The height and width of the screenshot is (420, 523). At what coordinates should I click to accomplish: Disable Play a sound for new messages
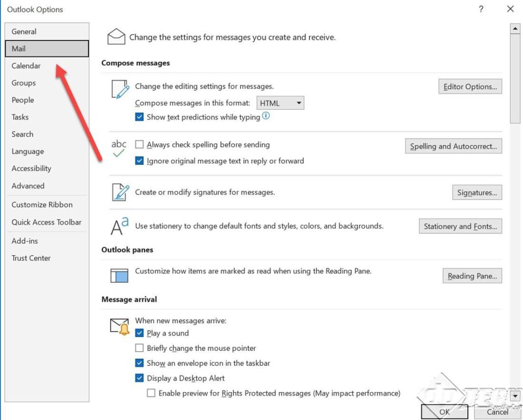pyautogui.click(x=139, y=333)
